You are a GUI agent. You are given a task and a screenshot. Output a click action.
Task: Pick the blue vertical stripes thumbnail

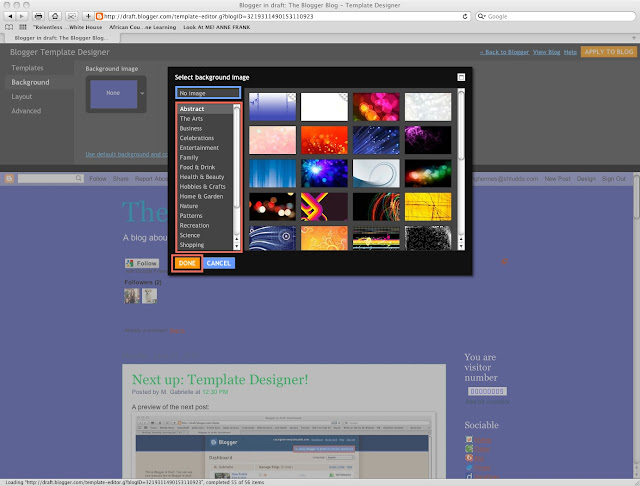[x=272, y=173]
